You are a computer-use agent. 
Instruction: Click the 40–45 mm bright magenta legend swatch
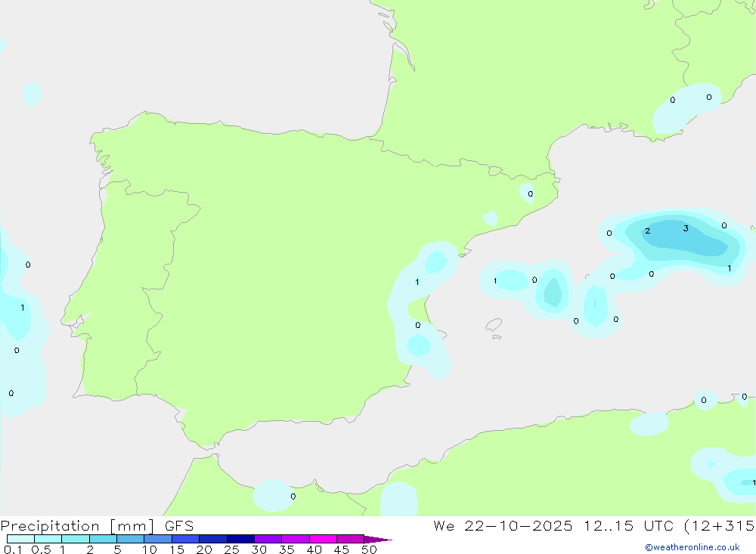[x=323, y=539]
